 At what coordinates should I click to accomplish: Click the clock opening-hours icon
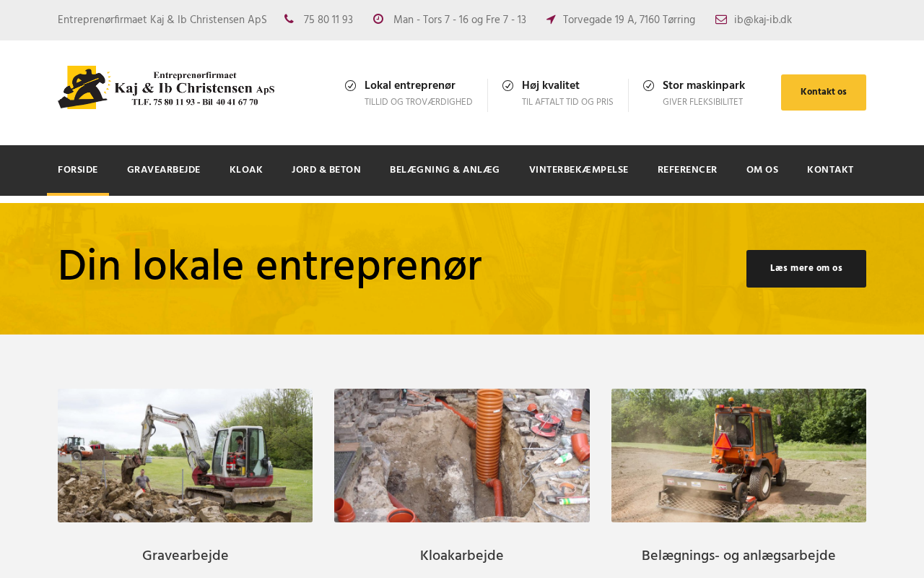[x=378, y=19]
